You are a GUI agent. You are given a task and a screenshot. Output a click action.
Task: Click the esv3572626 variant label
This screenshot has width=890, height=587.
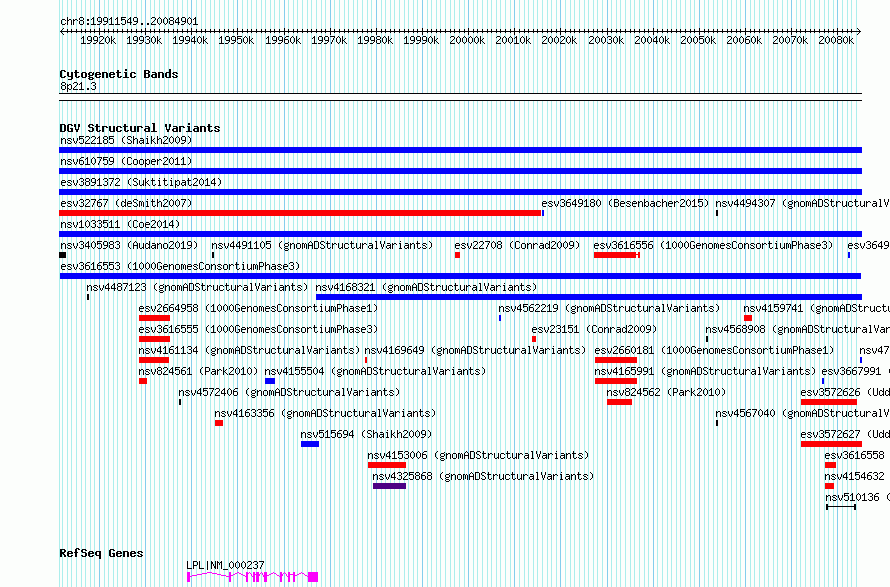pyautogui.click(x=845, y=392)
